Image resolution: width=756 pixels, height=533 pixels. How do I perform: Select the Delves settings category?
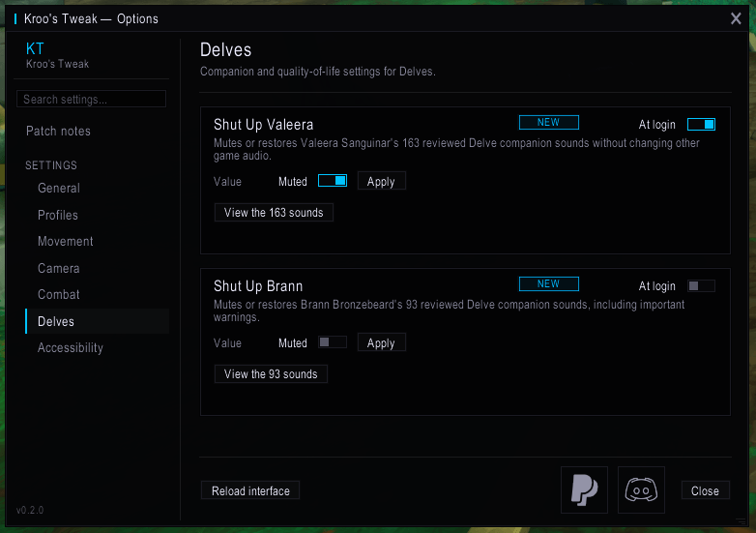tap(98, 321)
